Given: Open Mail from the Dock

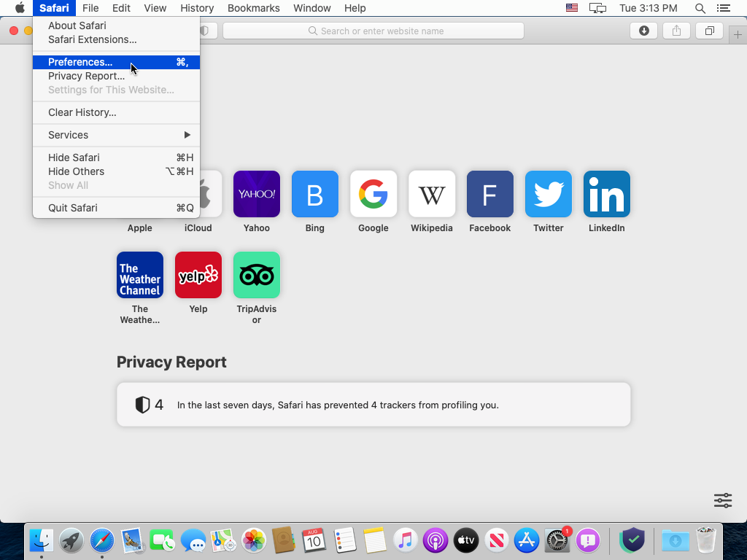Looking at the screenshot, I should coord(132,540).
